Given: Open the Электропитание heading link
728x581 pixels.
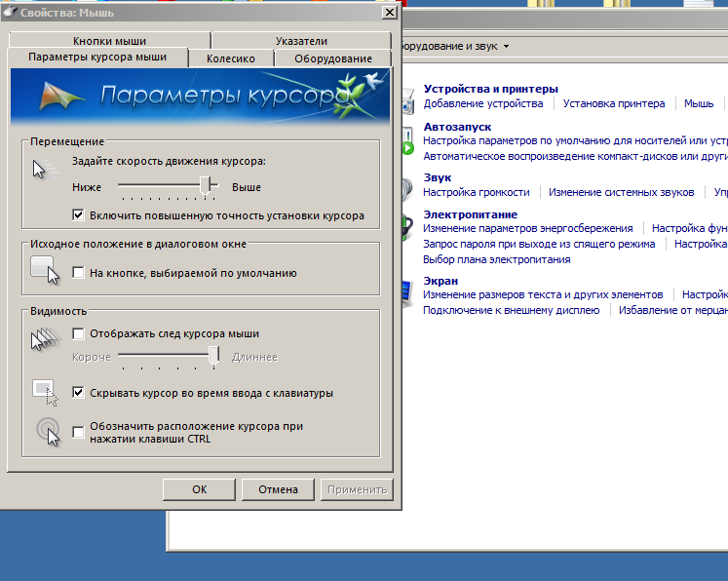Looking at the screenshot, I should (x=471, y=214).
